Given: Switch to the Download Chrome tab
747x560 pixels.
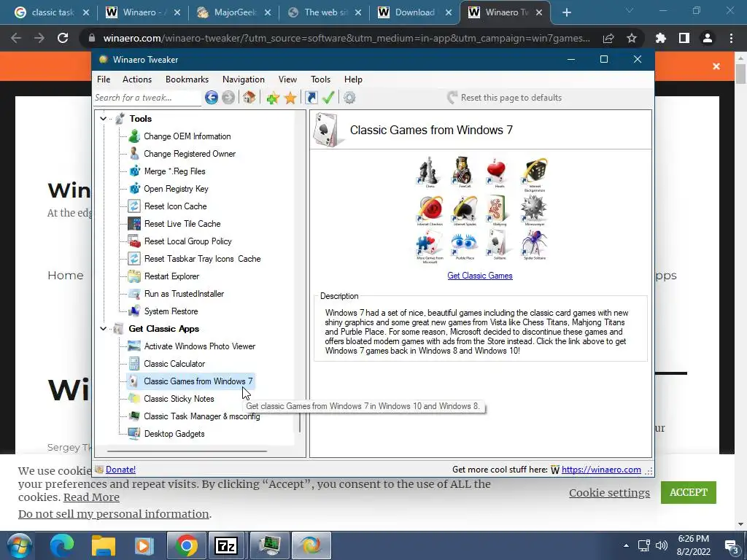Looking at the screenshot, I should point(414,12).
